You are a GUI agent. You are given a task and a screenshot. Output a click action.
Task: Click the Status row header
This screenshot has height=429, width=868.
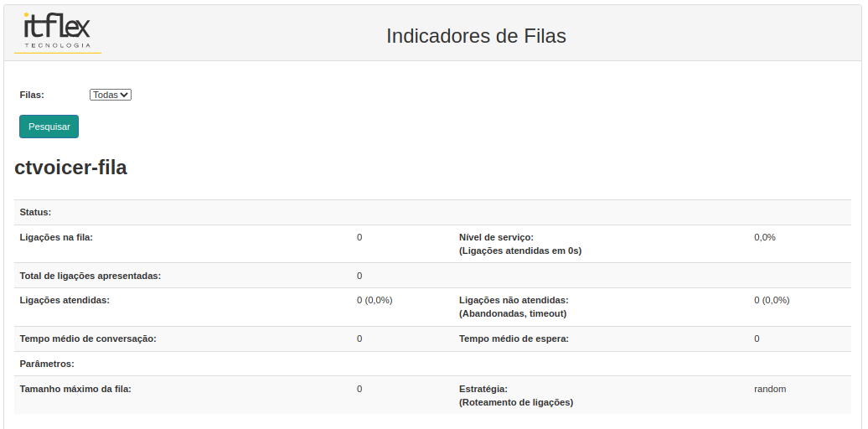35,212
